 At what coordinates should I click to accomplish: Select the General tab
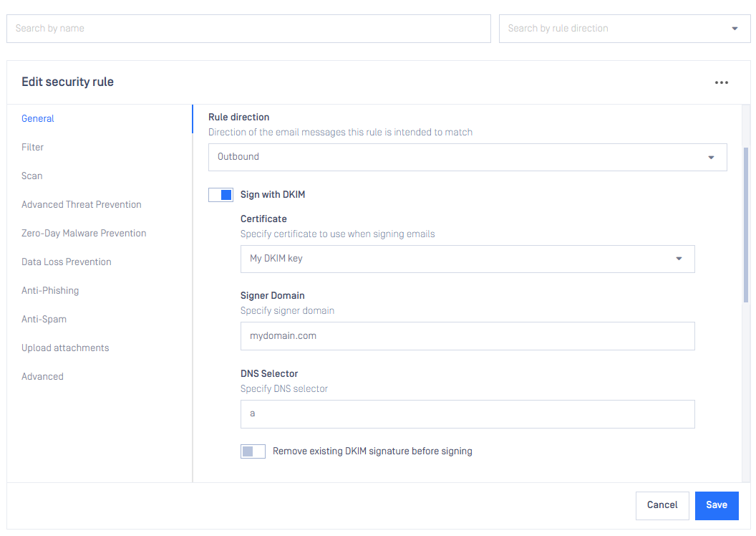38,119
